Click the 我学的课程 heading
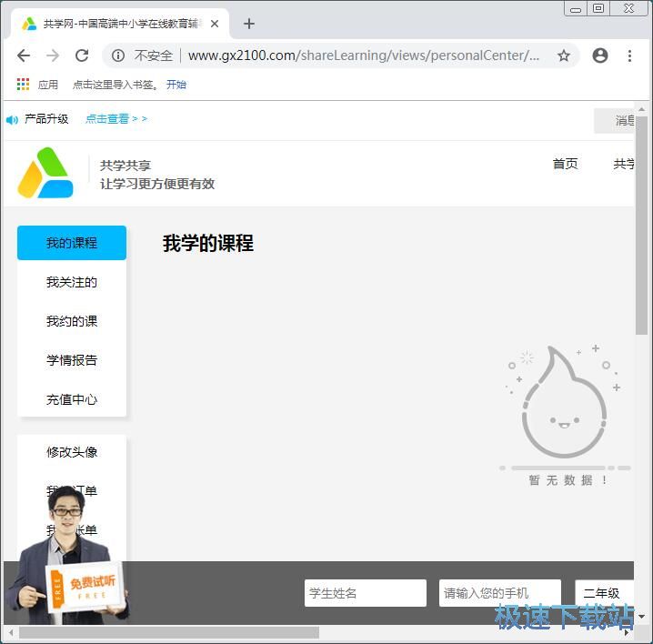Screen dimensions: 653x644 (207, 243)
